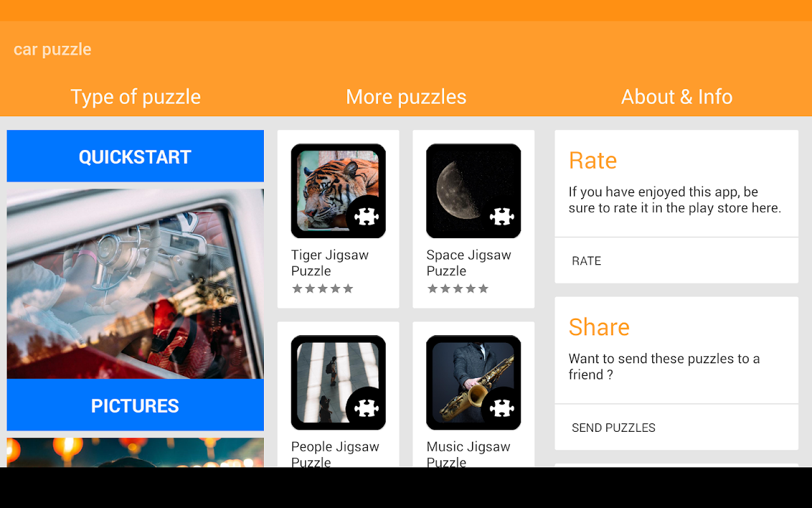Select the lantern photo thumbnail below PICTURES
The width and height of the screenshot is (812, 508).
click(x=135, y=452)
